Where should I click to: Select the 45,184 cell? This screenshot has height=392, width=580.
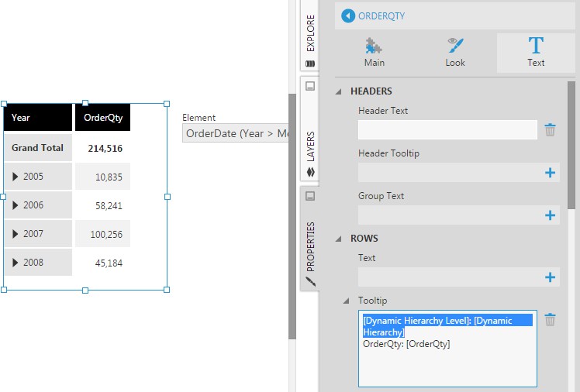[x=102, y=263]
